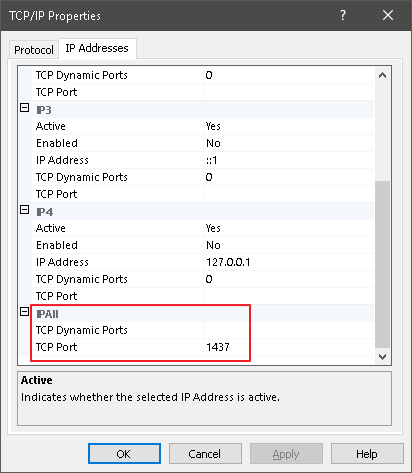Select the IP Addresses tab
The height and width of the screenshot is (473, 412).
tap(97, 48)
